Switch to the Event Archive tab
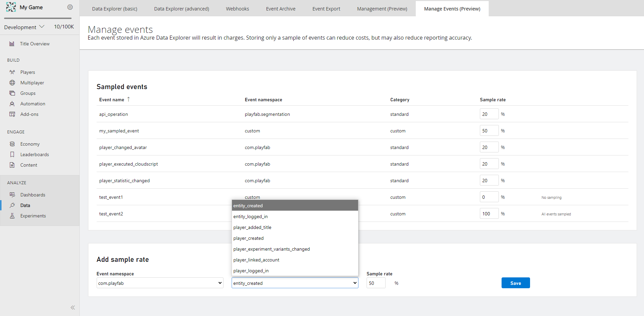This screenshot has height=316, width=644. tap(280, 8)
